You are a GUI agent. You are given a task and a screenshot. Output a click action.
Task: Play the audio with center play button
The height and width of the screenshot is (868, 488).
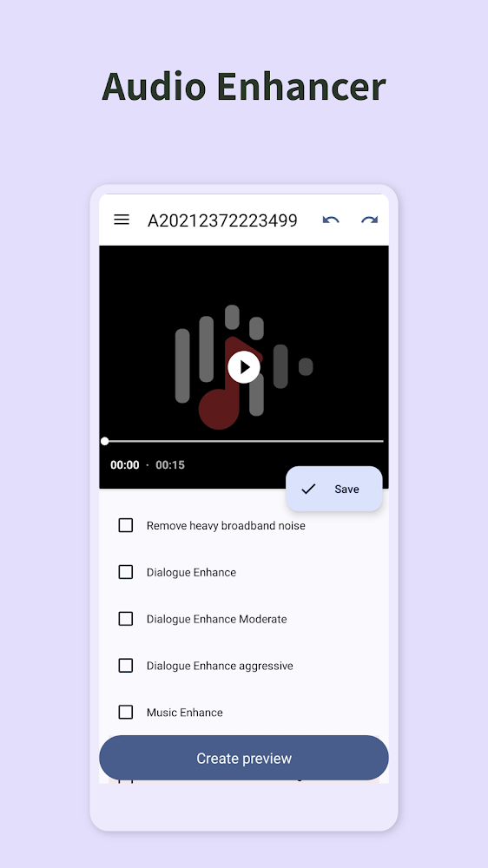244,367
